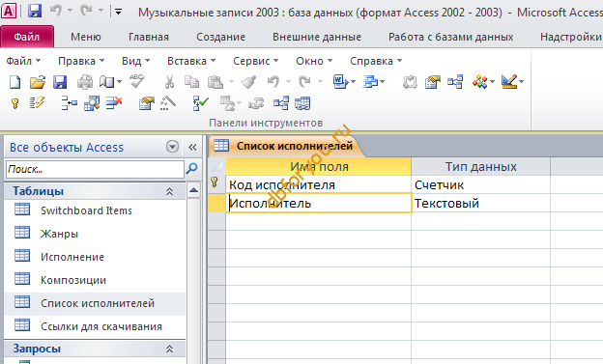This screenshot has width=603, height=364.
Task: Select the Format Painter brush icon
Action: click(248, 82)
